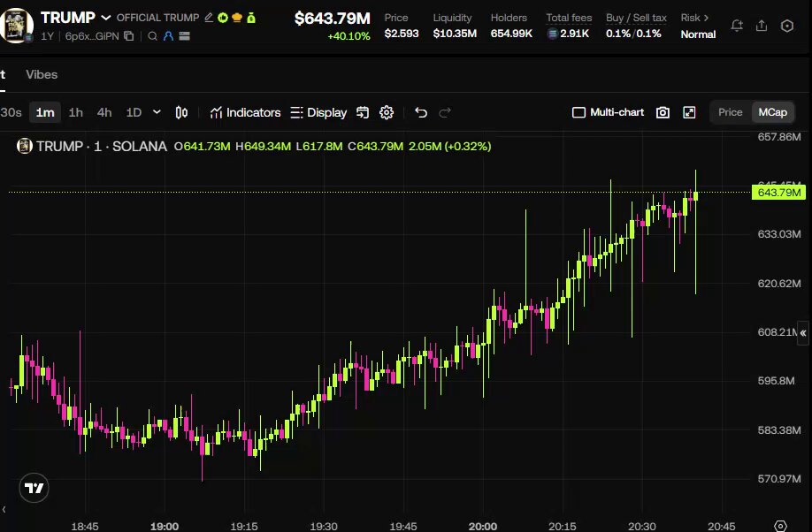Click the +40.10% change percentage
This screenshot has width=812, height=532.
(349, 36)
